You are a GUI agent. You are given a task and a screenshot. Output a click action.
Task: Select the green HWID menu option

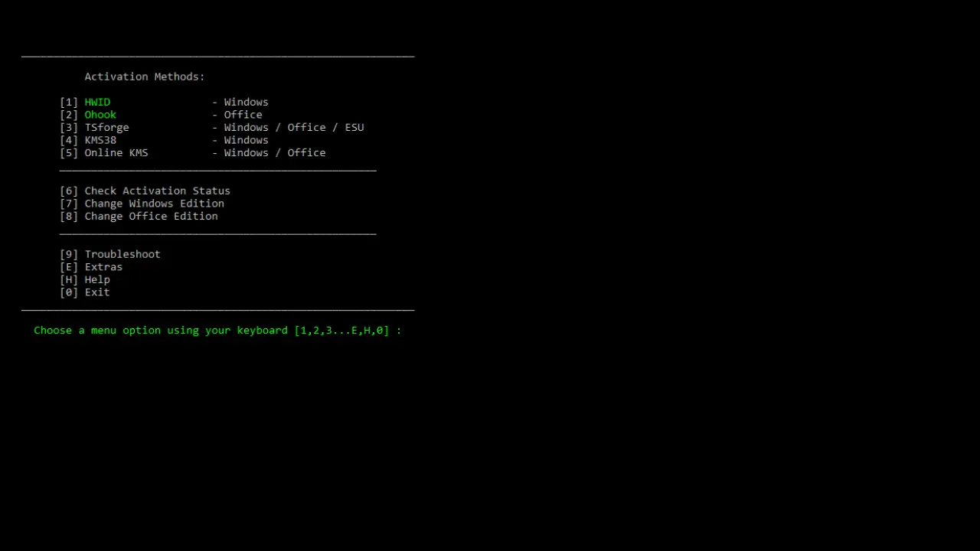click(97, 102)
